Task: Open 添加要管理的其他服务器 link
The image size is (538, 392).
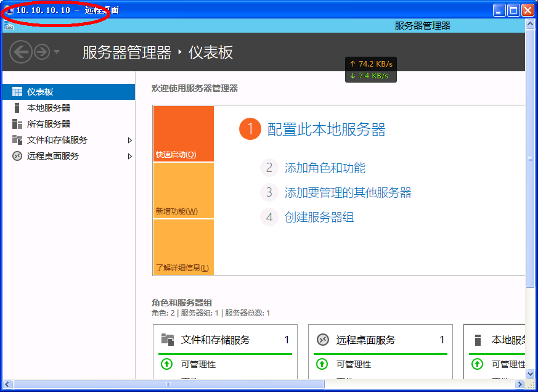Action: coord(348,193)
